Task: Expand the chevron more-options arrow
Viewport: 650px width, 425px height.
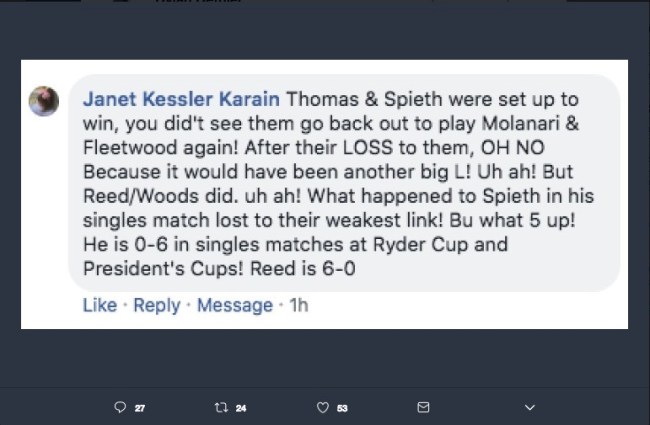Action: (x=529, y=407)
